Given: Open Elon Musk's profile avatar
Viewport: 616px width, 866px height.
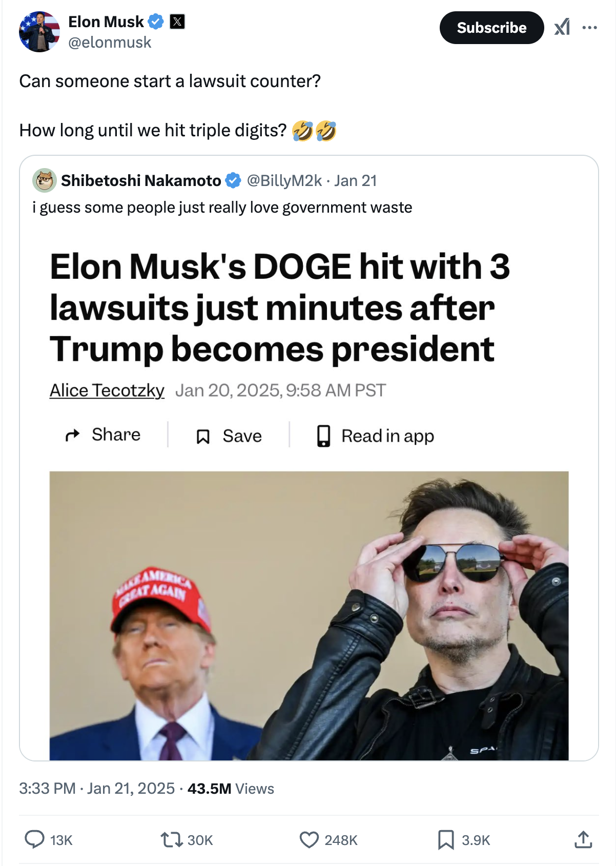Looking at the screenshot, I should (39, 32).
